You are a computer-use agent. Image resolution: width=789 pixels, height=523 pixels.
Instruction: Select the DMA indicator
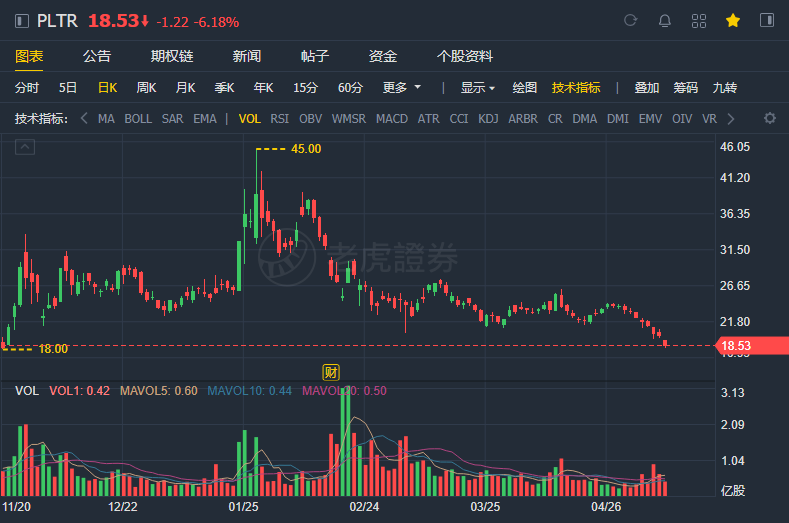(584, 119)
